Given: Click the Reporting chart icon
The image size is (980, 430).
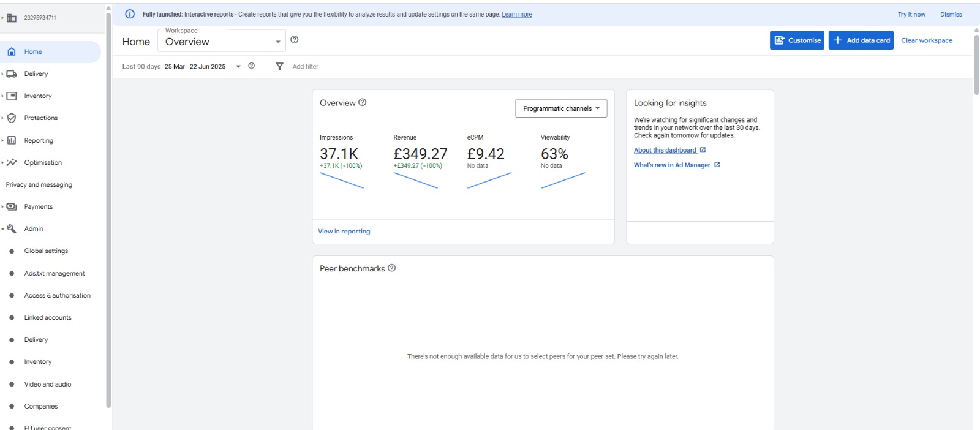Looking at the screenshot, I should point(12,140).
